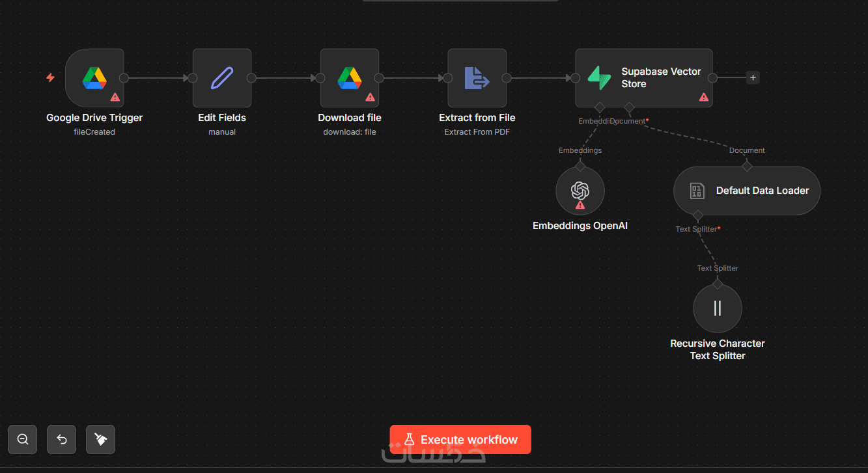Select the Recursive Character Text Splitter node
Screen dimensions: 868x473
tap(718, 308)
